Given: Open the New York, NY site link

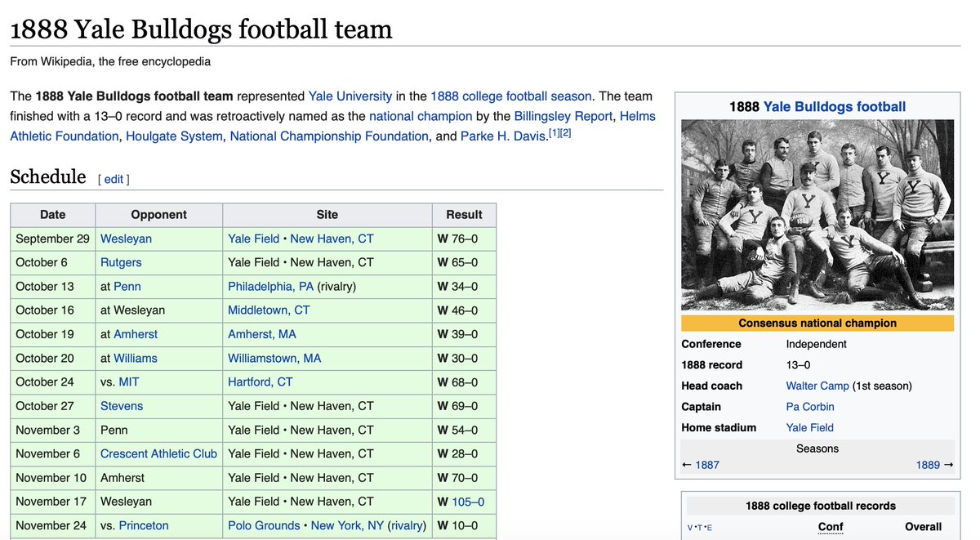Looking at the screenshot, I should tap(347, 525).
